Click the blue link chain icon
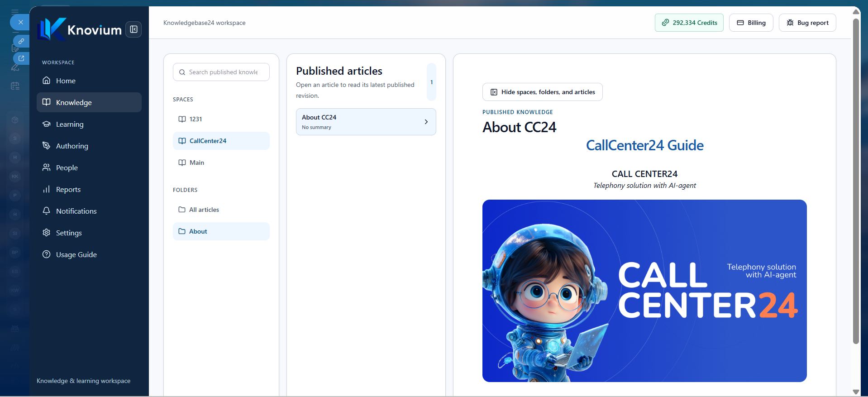The height and width of the screenshot is (397, 868). (x=21, y=41)
